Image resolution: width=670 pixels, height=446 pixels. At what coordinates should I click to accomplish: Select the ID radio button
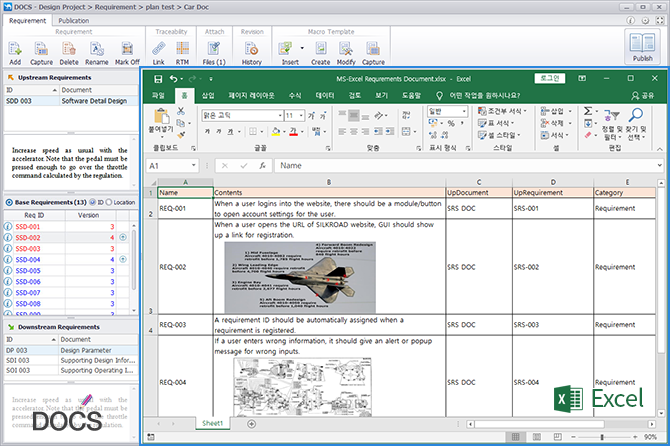(92, 202)
